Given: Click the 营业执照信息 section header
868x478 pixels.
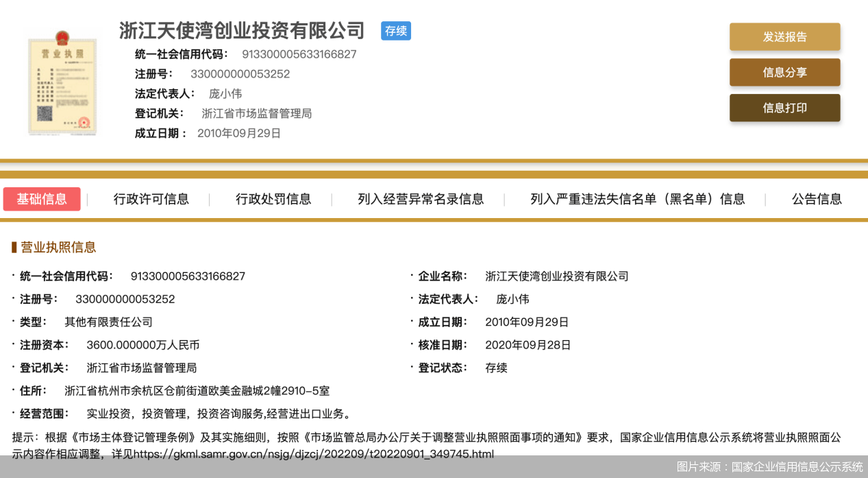Looking at the screenshot, I should pos(58,247).
